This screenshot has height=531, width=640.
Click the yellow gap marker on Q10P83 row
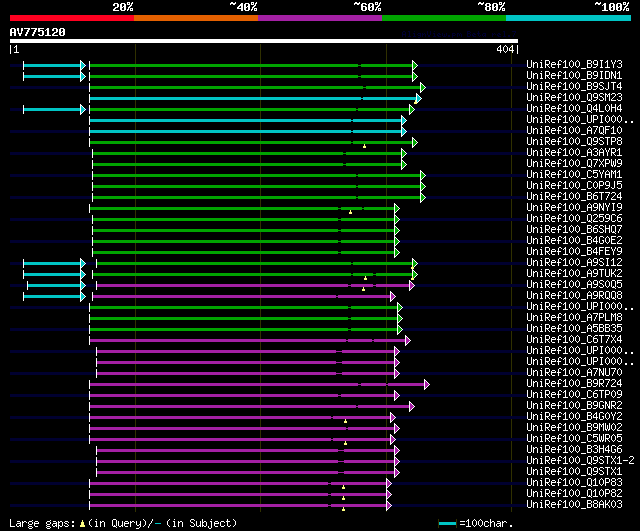click(x=343, y=487)
